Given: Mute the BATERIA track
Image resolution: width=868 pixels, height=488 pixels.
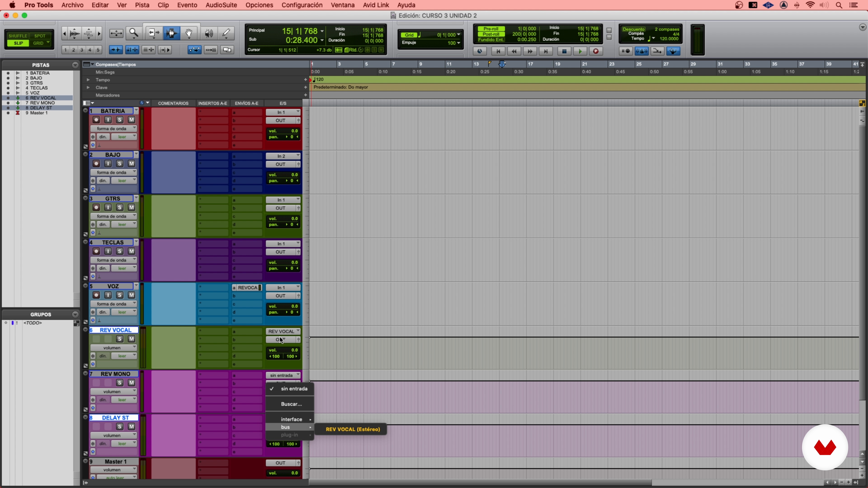Looking at the screenshot, I should (x=131, y=120).
